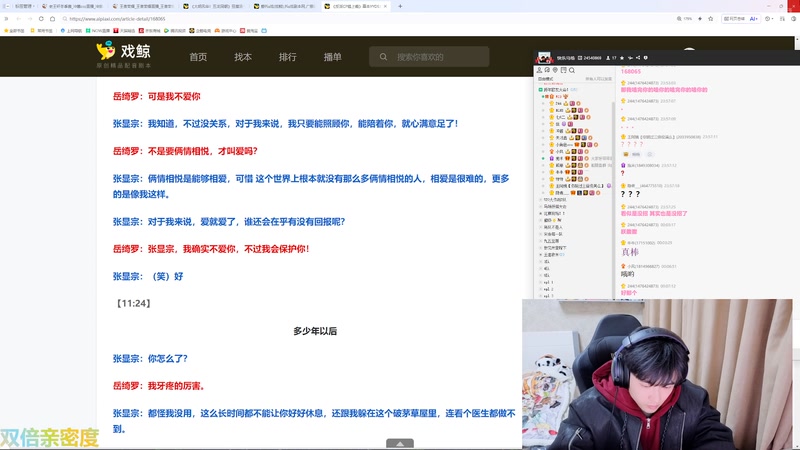Expand the sub-channel ending in 一队
Screen dimensions: 800x450
tap(552, 234)
